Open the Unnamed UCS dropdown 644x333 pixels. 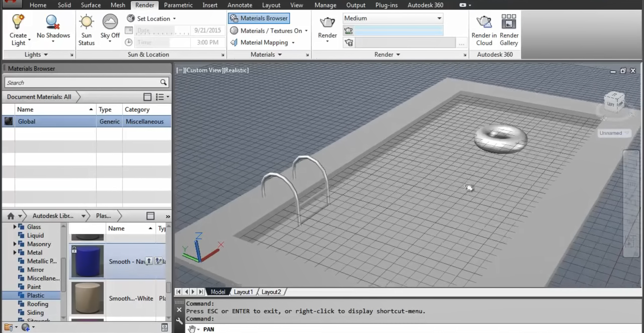[614, 133]
